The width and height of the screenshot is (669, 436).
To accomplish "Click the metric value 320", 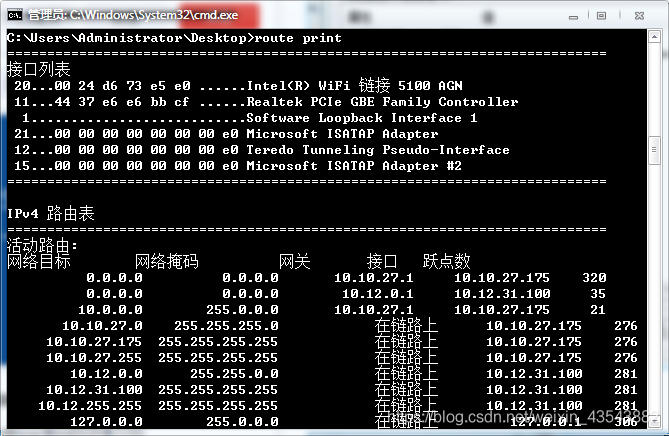I will [594, 278].
